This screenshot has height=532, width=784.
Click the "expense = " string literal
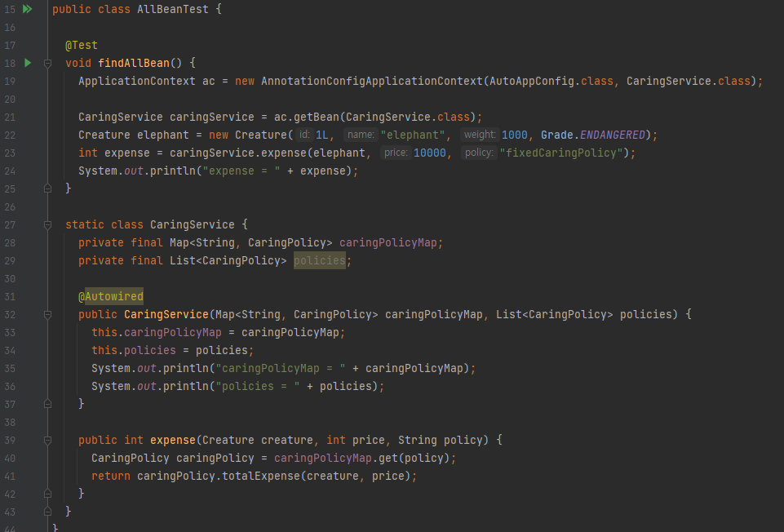pyautogui.click(x=241, y=171)
